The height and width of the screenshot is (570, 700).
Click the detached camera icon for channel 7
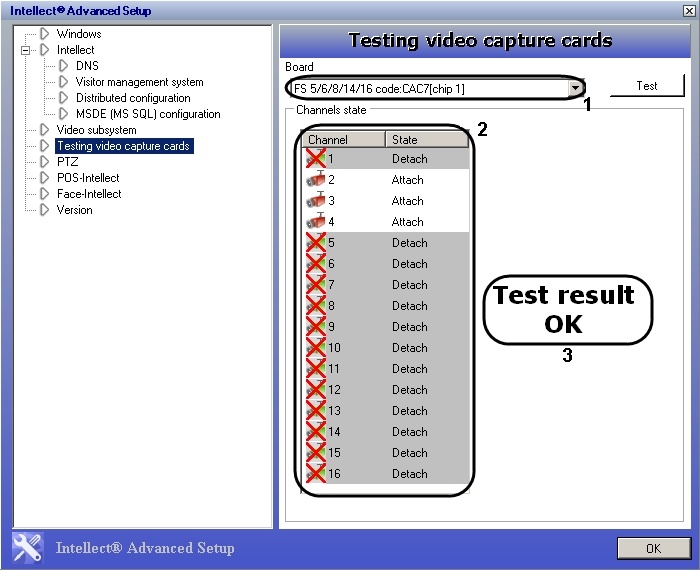pos(316,284)
